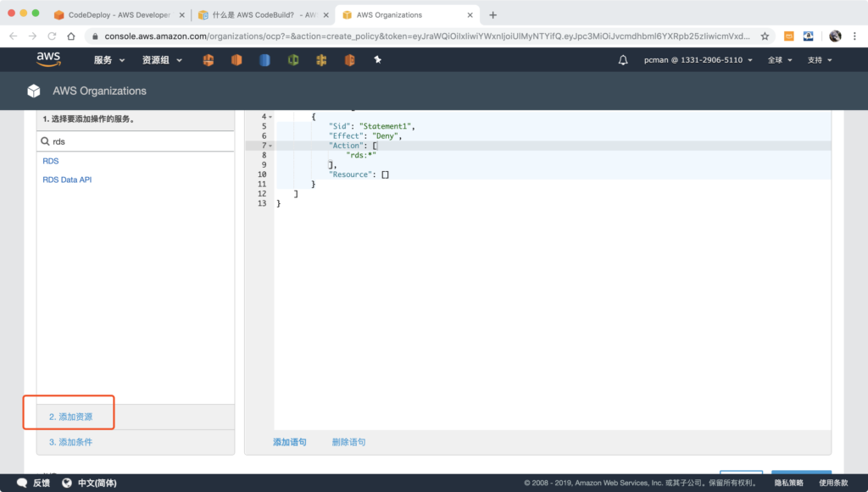Select the RDS service link
The height and width of the screenshot is (492, 868).
click(50, 161)
